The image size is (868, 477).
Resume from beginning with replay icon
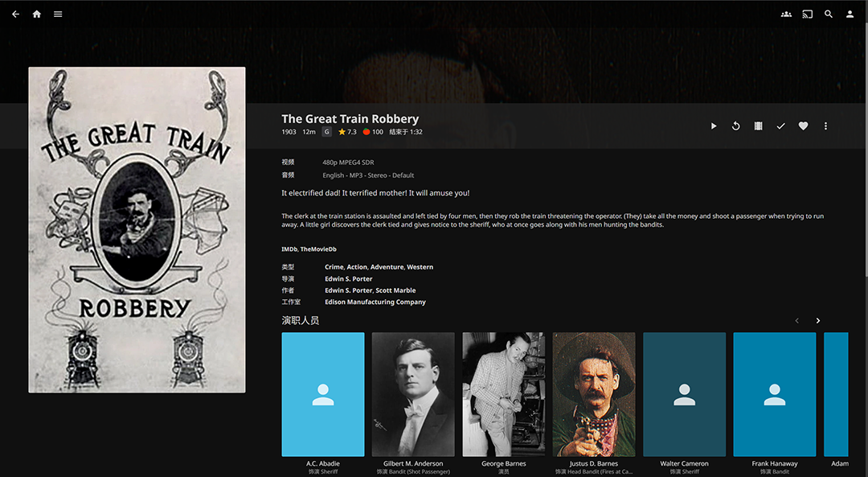735,126
